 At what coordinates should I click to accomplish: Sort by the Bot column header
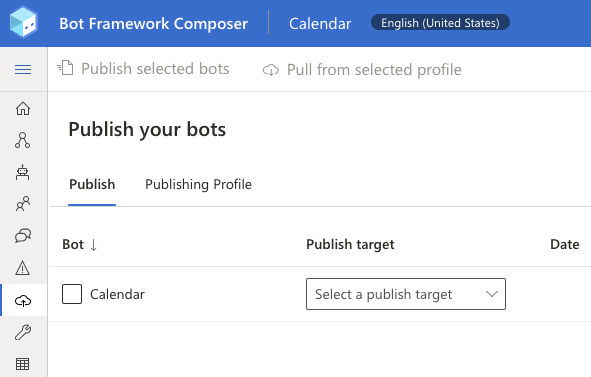tap(80, 244)
